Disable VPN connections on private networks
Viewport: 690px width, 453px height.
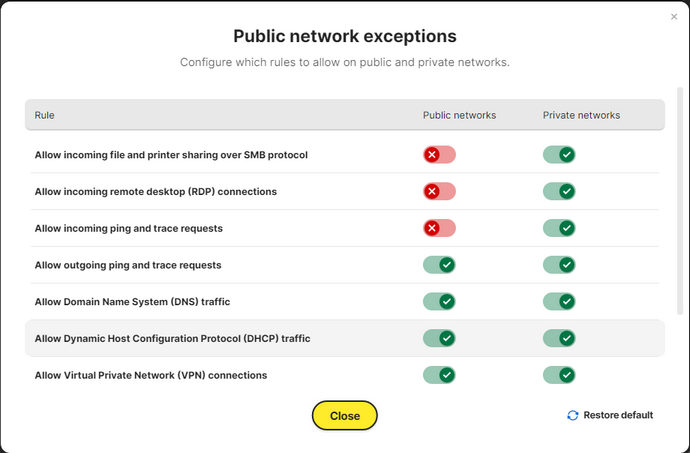pyautogui.click(x=559, y=375)
